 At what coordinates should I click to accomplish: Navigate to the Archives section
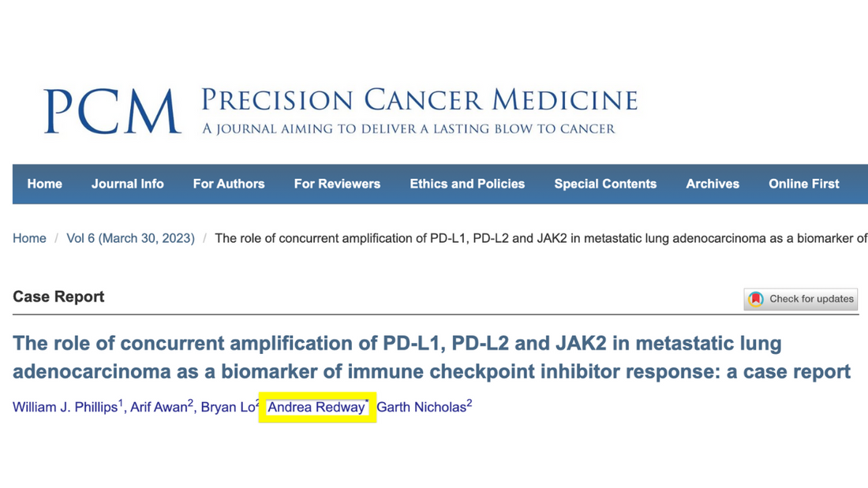[x=713, y=184]
